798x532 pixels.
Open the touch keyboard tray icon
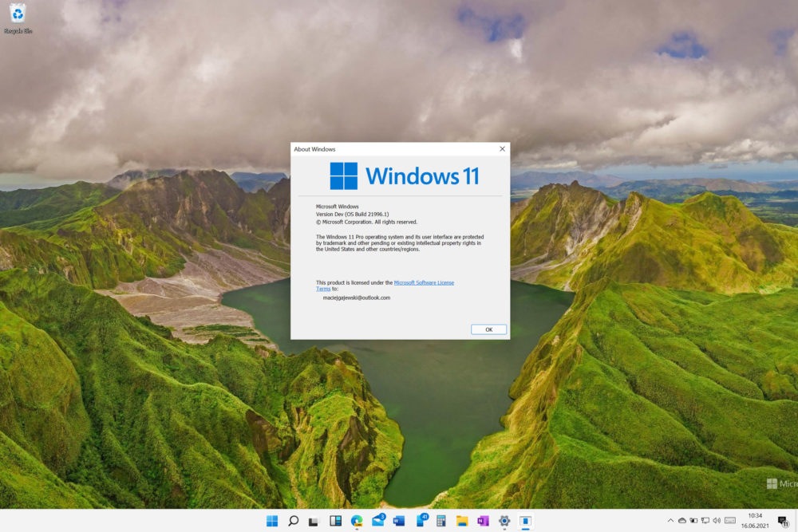(x=730, y=520)
